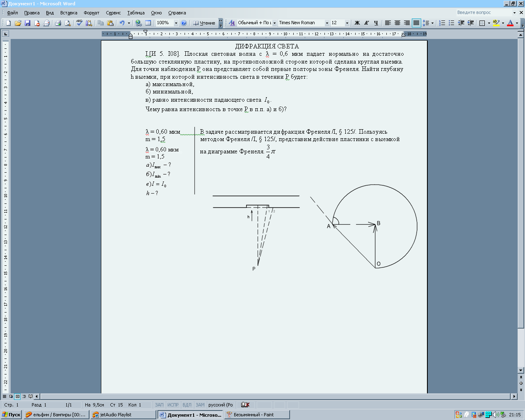525x420 pixels.
Task: Apply outside border icon
Action: (482, 23)
